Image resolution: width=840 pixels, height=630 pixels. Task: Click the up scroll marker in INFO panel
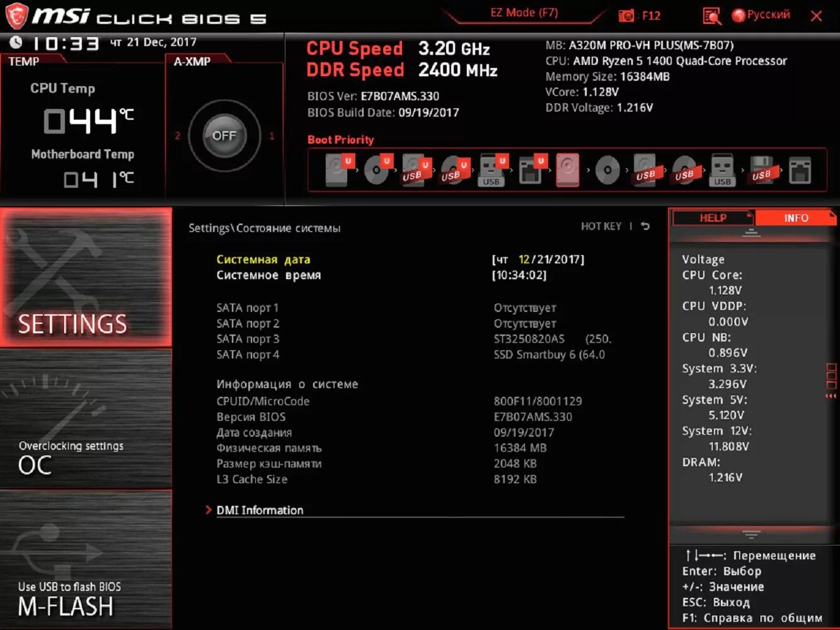(x=751, y=232)
